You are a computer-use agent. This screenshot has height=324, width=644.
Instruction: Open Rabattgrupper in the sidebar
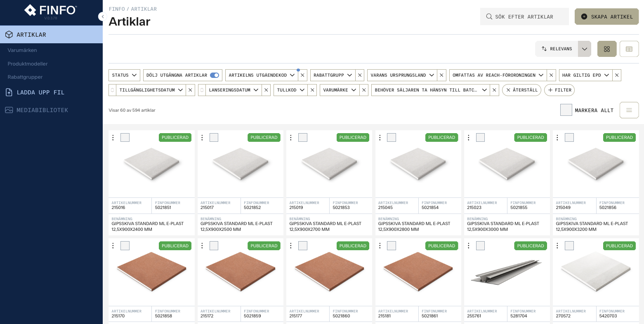(25, 77)
